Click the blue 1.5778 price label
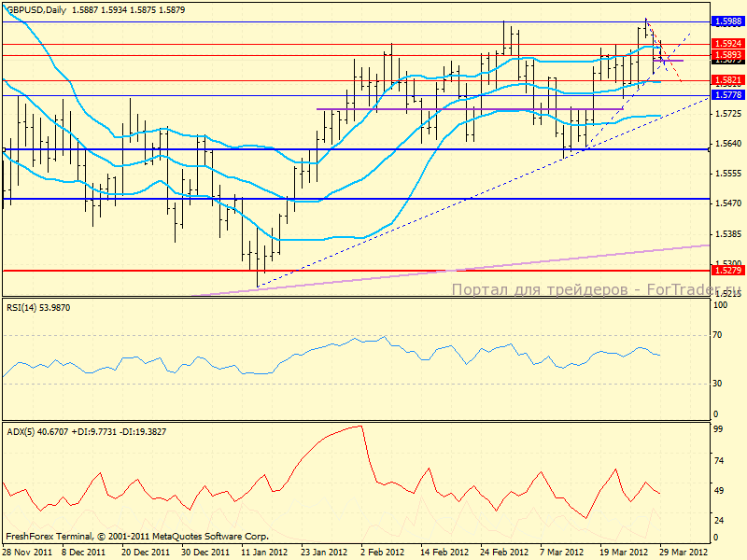Viewport: 747px width, 560px height. (726, 95)
